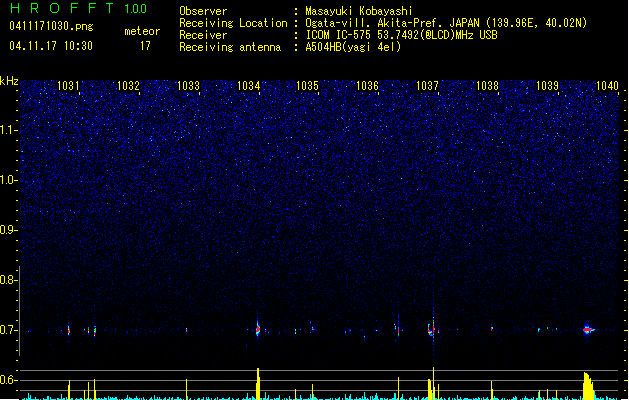This screenshot has width=629, height=400.
Task: Click the HROFFT title text
Action: click(62, 8)
